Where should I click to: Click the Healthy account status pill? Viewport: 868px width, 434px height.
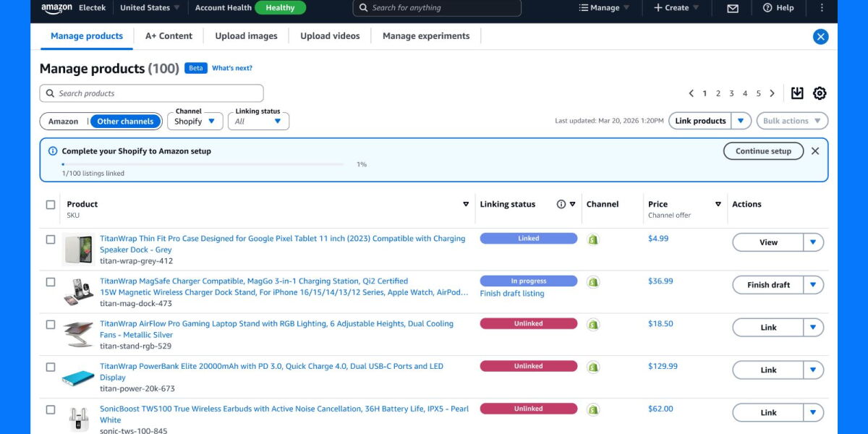click(280, 8)
